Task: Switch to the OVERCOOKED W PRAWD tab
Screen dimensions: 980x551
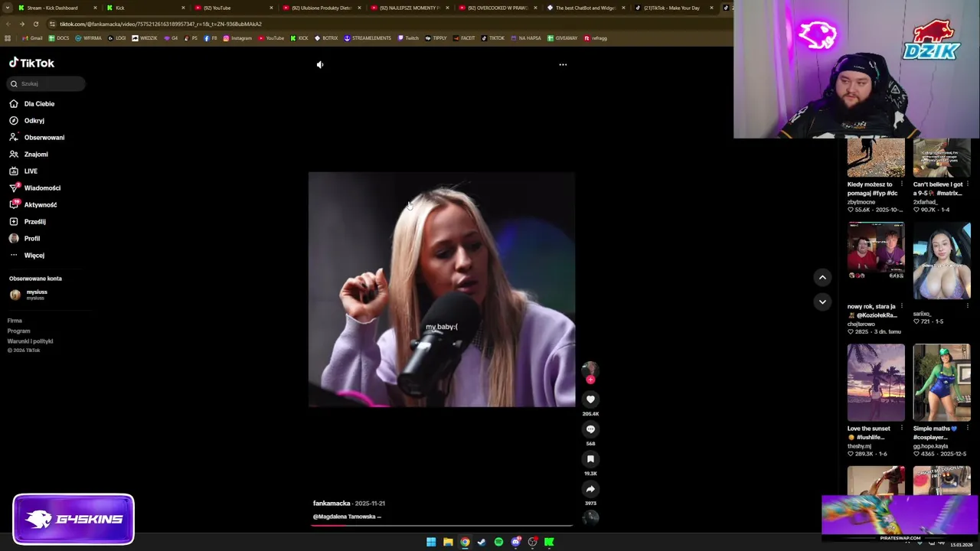Action: 497,8
